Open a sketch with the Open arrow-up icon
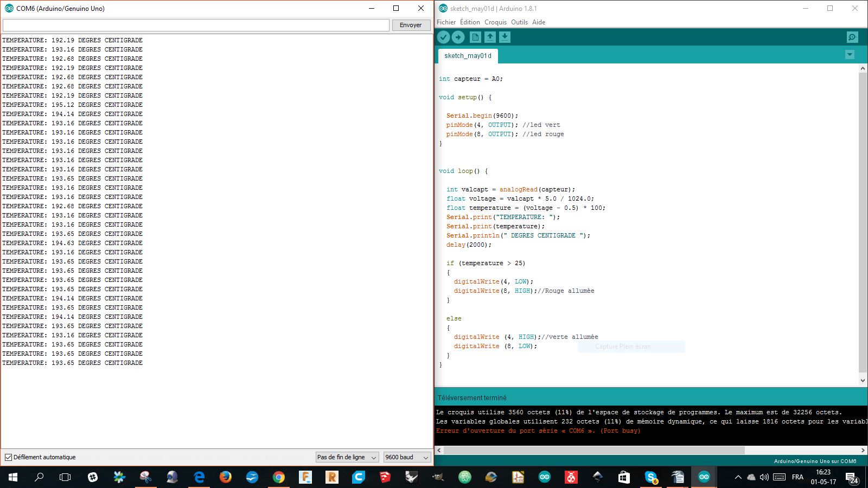Screen dimensions: 868x488 pyautogui.click(x=490, y=37)
